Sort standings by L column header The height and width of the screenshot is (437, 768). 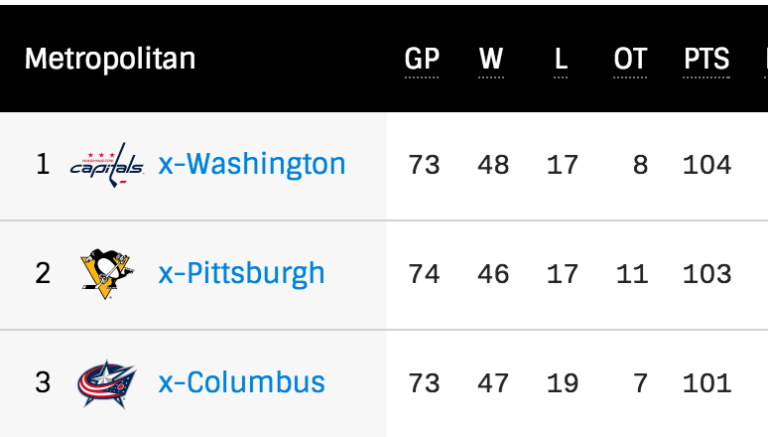point(561,59)
